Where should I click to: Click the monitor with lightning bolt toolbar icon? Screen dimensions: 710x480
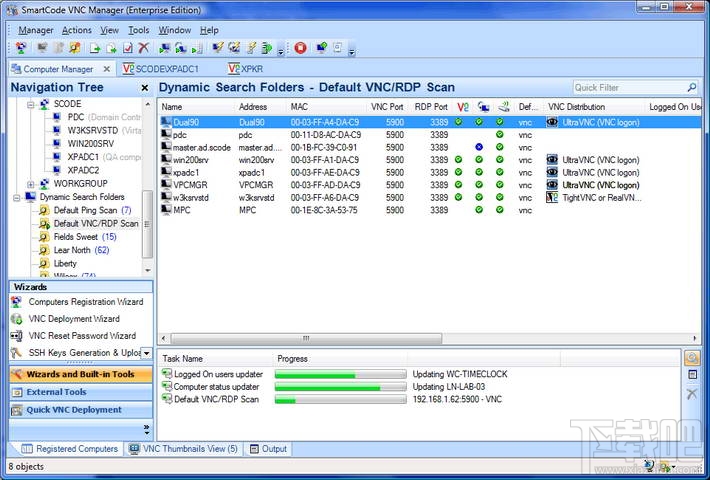click(218, 48)
